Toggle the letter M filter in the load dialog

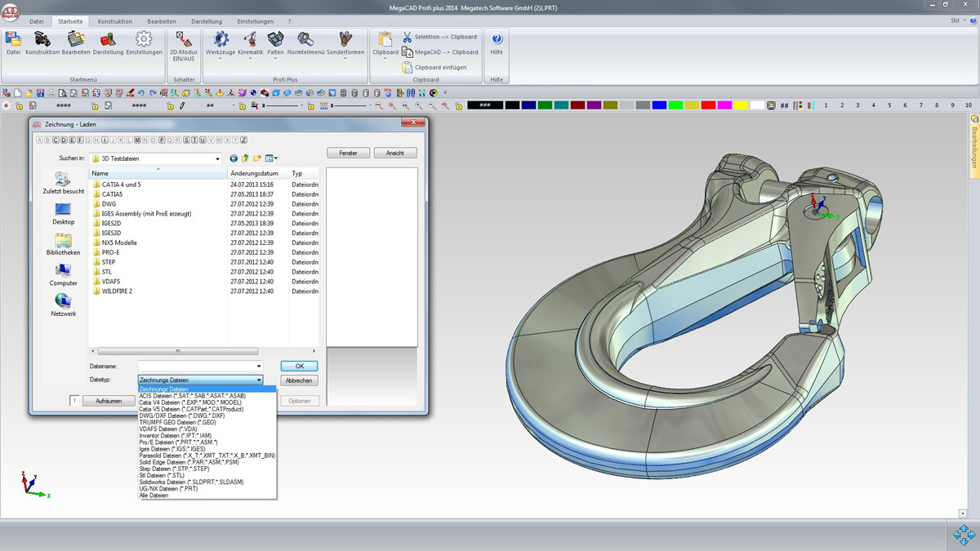point(137,140)
